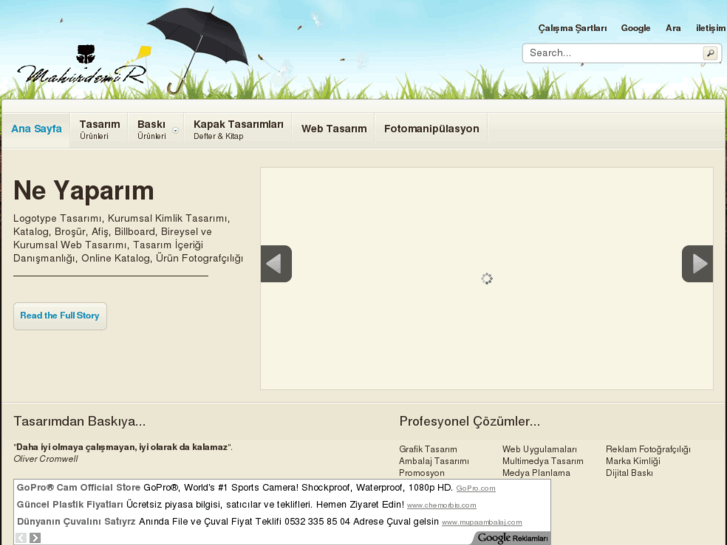Click the Oliver Cromwell attribution
The height and width of the screenshot is (545, 727).
45,459
